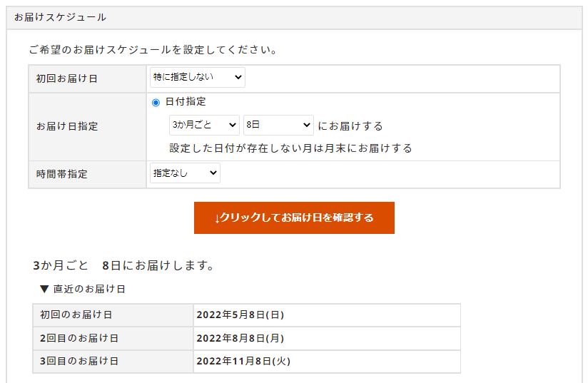Screen dimensions: 588x383
Task: Click the 初回お届け日 row label in the settings table
Action: (x=67, y=78)
